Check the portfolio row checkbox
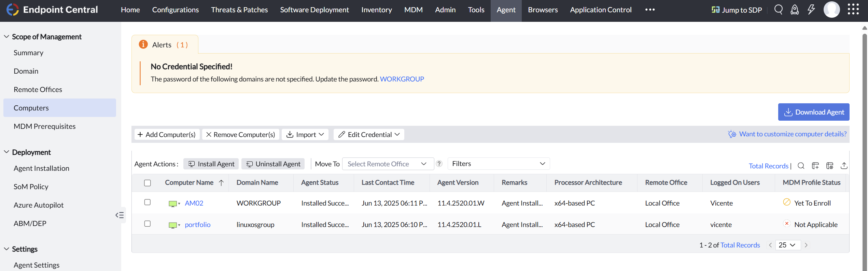The height and width of the screenshot is (271, 868). pyautogui.click(x=148, y=224)
